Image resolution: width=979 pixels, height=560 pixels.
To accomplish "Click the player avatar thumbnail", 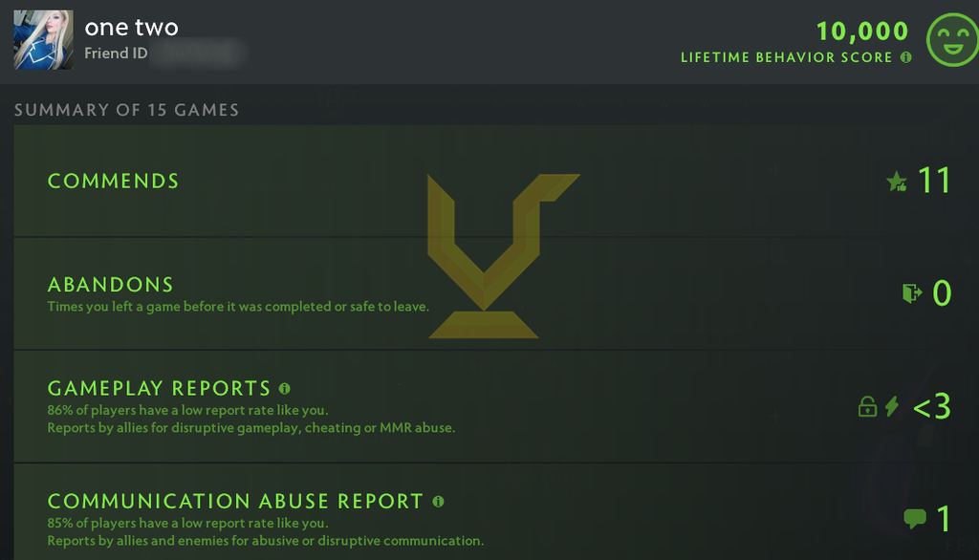I will (44, 40).
